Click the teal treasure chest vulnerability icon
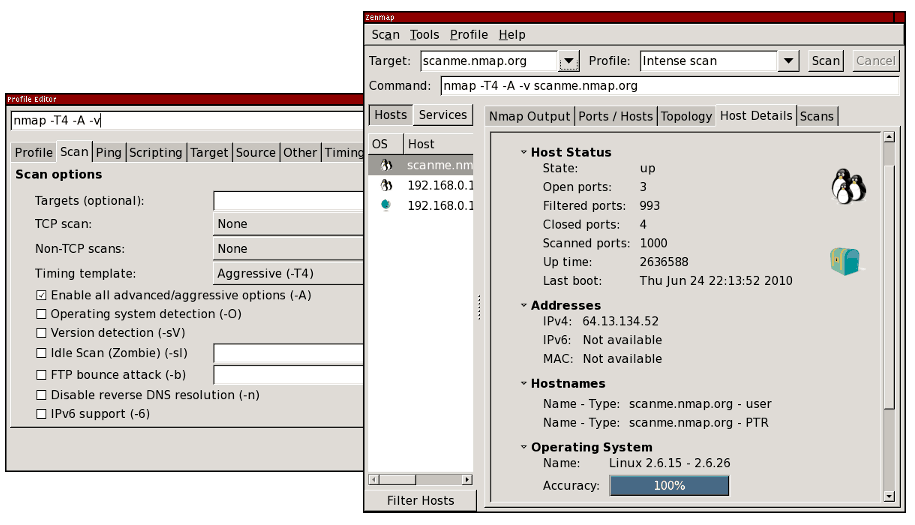The height and width of the screenshot is (525, 915). pyautogui.click(x=846, y=261)
